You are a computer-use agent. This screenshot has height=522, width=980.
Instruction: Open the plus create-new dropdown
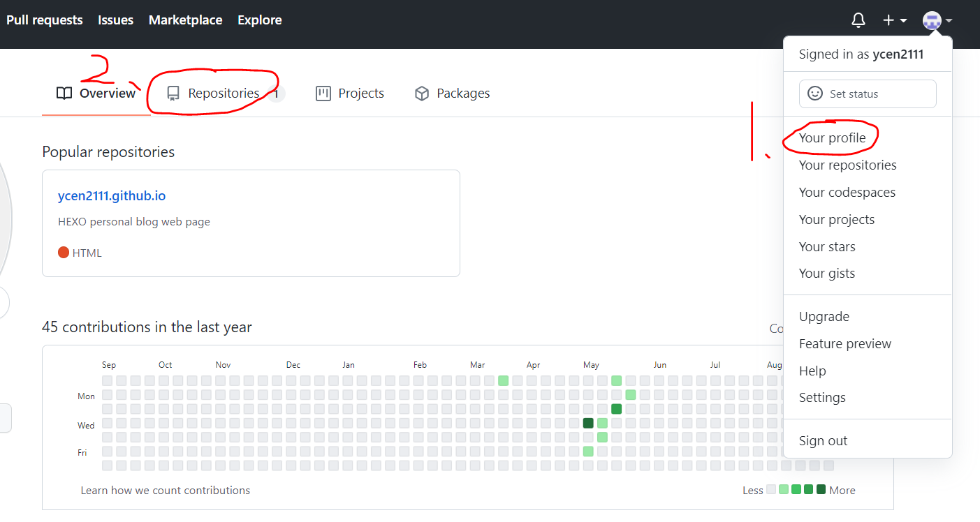[895, 20]
